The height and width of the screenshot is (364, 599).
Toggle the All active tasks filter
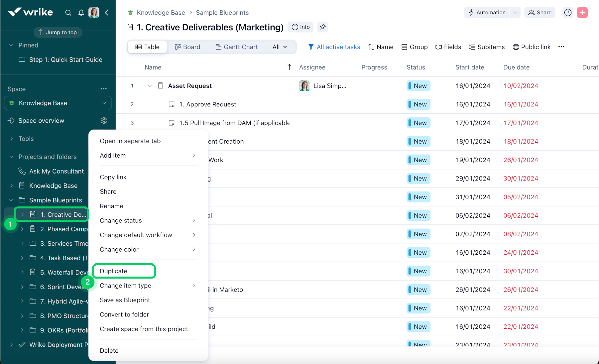334,47
